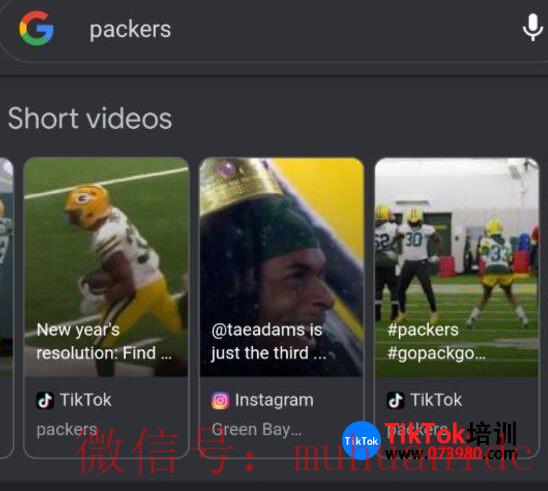This screenshot has height=491, width=548.
Task: Open the 'New year's resolution' video thumbnail
Action: tap(106, 267)
